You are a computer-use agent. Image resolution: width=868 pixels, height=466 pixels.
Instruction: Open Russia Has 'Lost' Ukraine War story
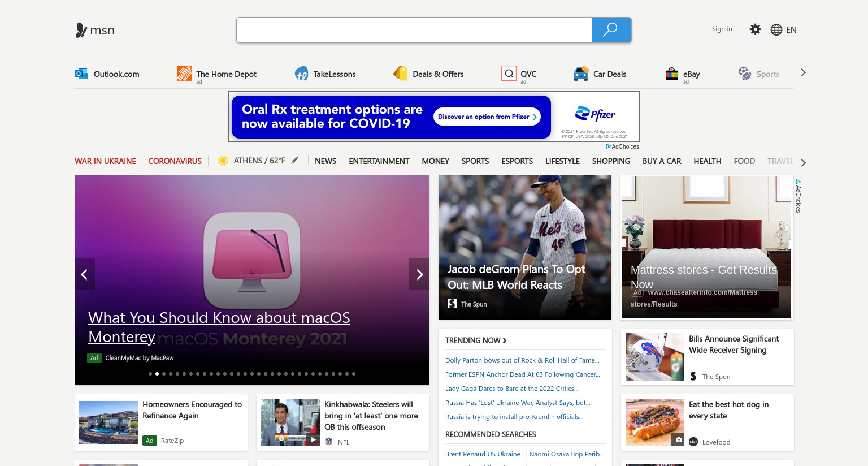click(518, 403)
